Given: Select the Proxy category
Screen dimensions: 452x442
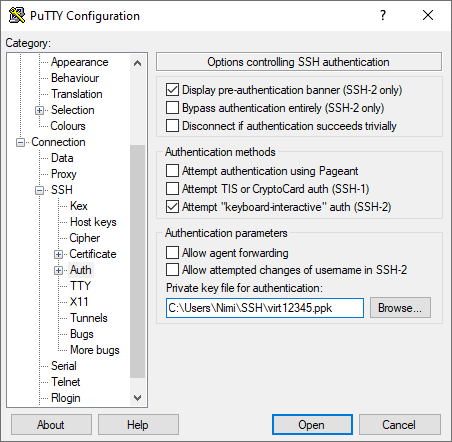Looking at the screenshot, I should [64, 174].
